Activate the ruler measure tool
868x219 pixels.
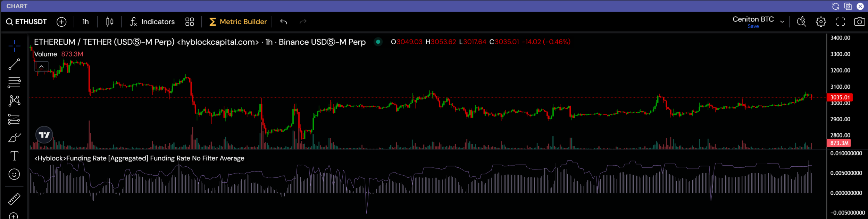click(x=14, y=199)
